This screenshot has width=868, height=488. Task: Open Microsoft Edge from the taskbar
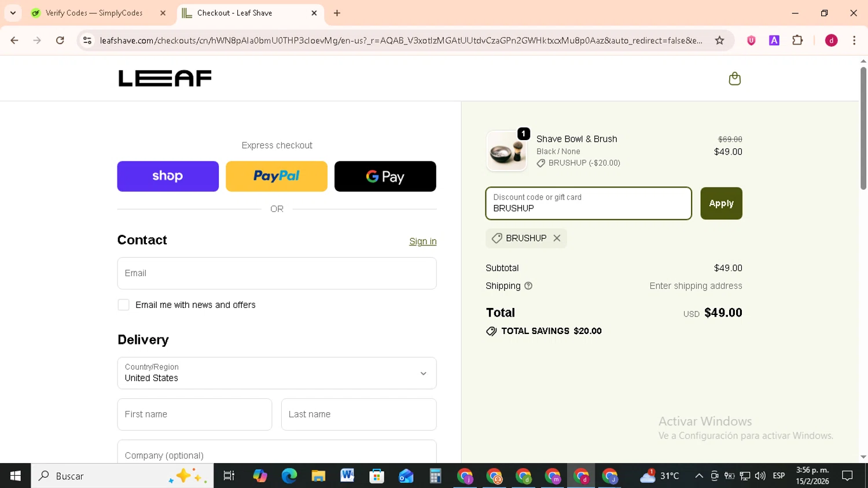[x=289, y=476]
